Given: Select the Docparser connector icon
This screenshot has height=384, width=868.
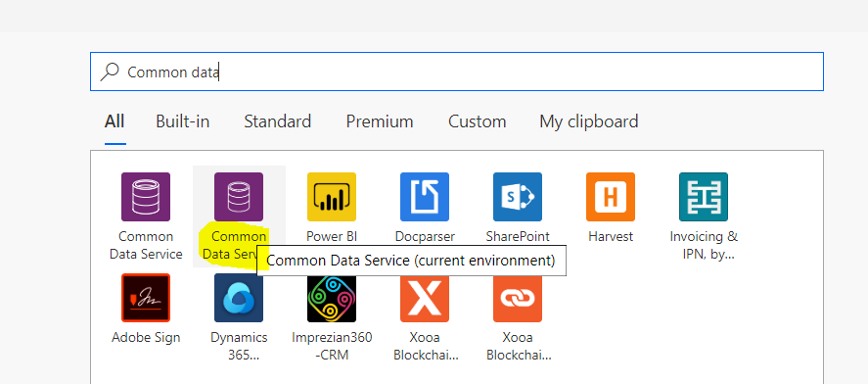Looking at the screenshot, I should pyautogui.click(x=425, y=197).
